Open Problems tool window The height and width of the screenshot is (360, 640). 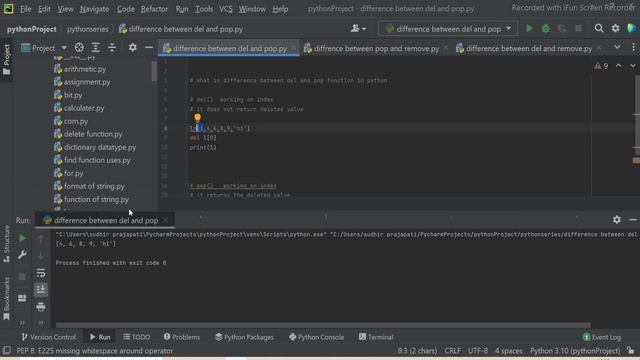(x=182, y=337)
